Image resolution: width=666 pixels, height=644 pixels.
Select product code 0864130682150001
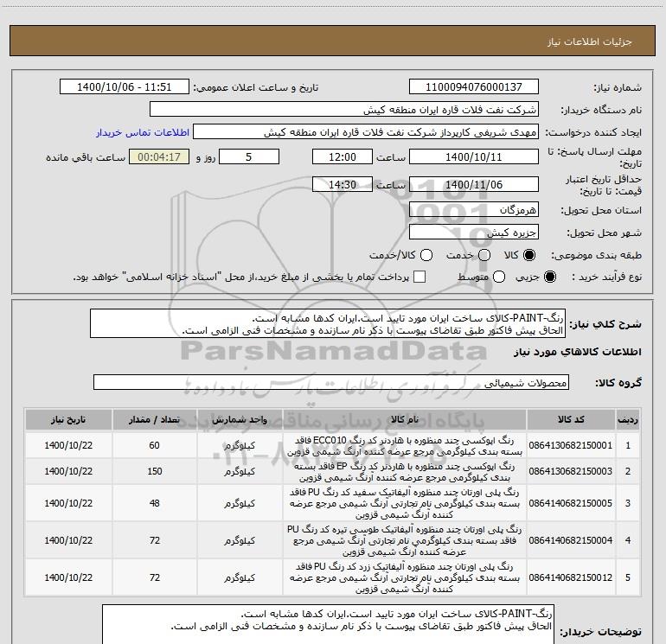[x=571, y=445]
